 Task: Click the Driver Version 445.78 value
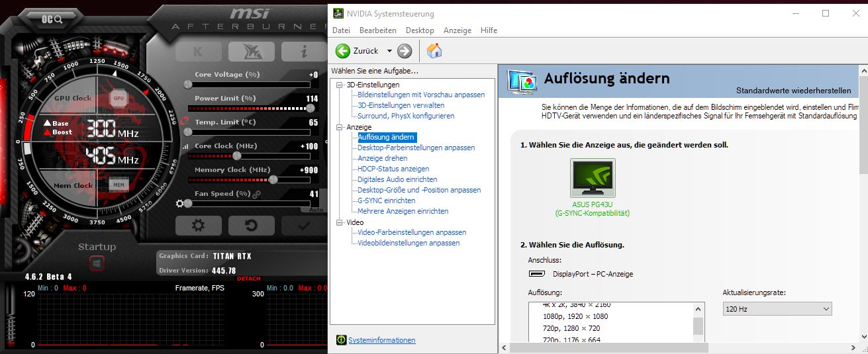click(x=224, y=271)
